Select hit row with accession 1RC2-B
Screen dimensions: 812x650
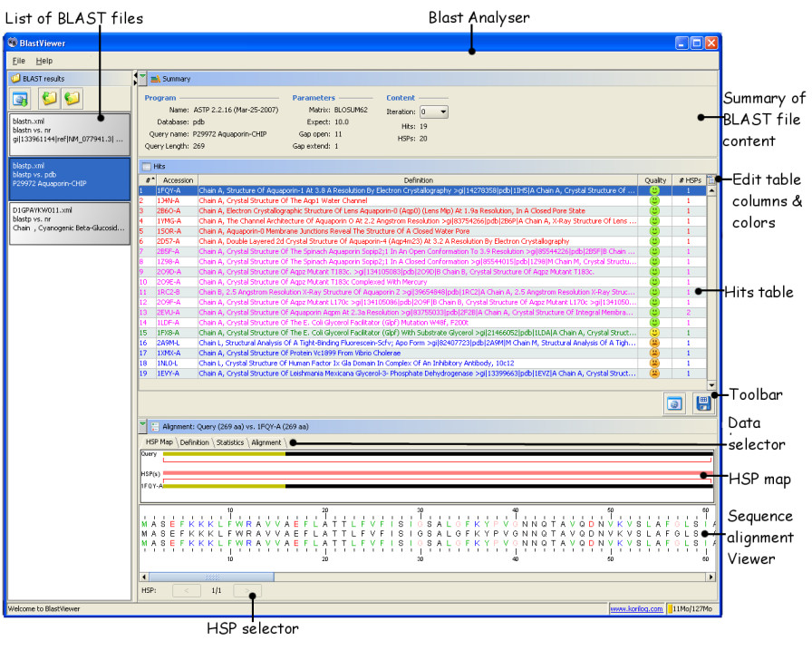coord(422,292)
